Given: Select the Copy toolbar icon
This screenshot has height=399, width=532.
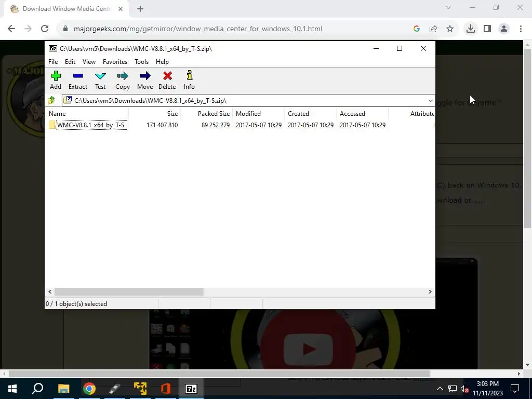Looking at the screenshot, I should (123, 80).
